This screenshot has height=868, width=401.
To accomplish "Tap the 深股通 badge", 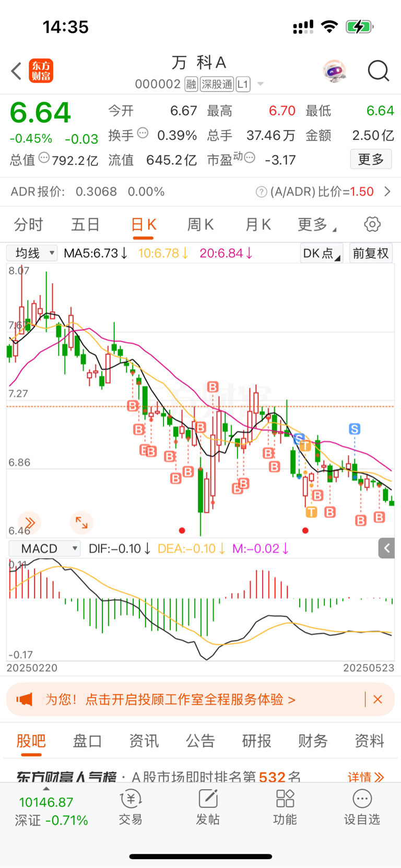I will click(217, 84).
